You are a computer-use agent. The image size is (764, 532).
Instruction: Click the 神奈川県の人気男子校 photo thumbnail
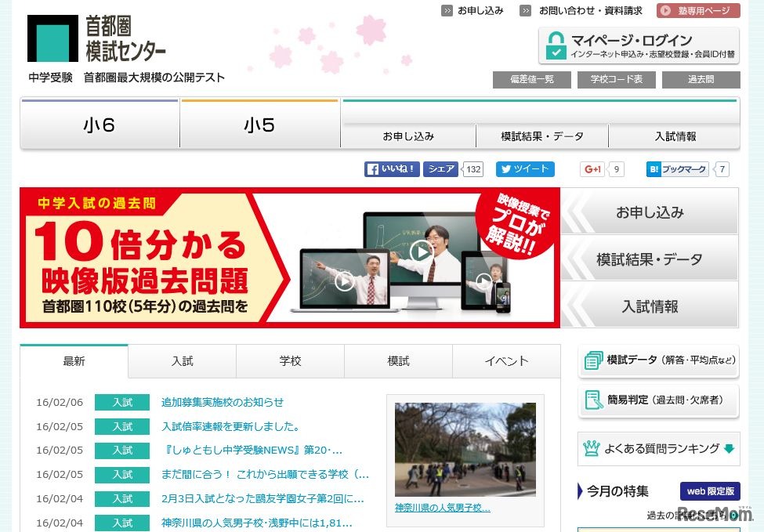(465, 447)
